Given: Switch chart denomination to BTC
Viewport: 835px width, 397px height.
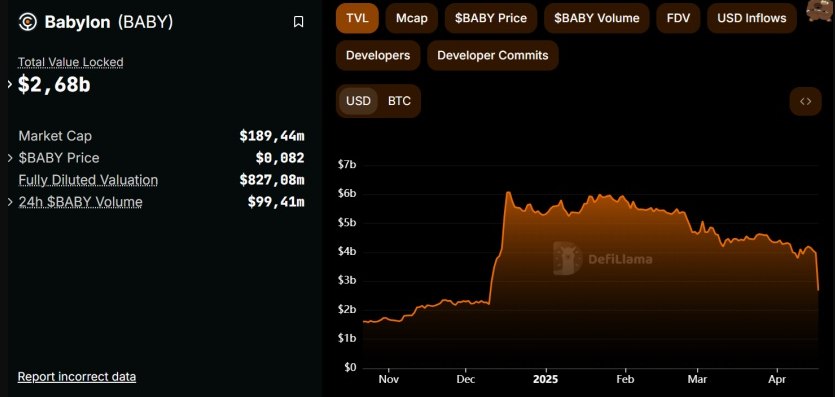Looking at the screenshot, I should 399,101.
